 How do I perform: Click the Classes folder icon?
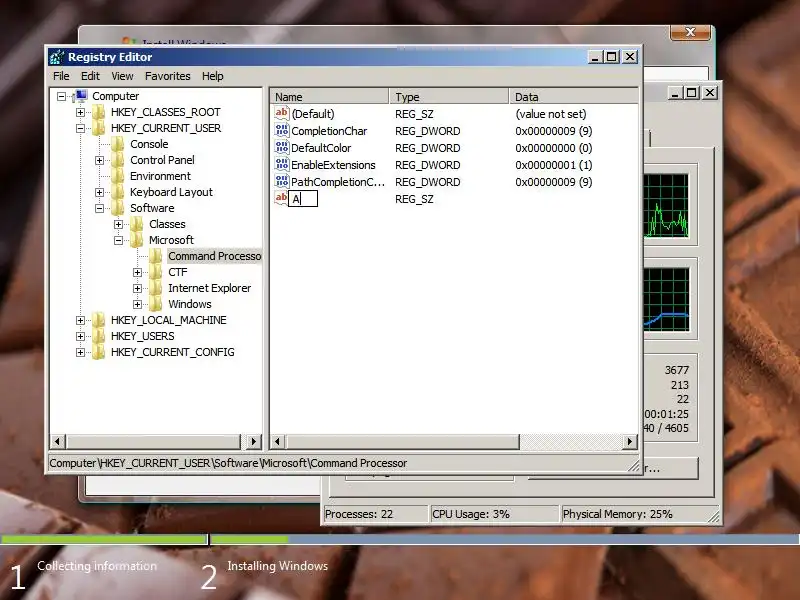[137, 224]
